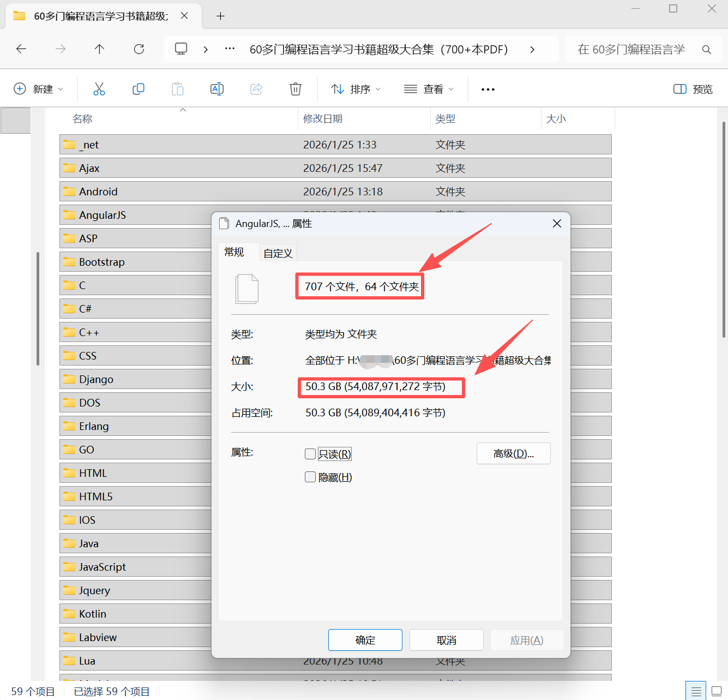Switch to details view in the status bar
The image size is (728, 700).
point(695,690)
